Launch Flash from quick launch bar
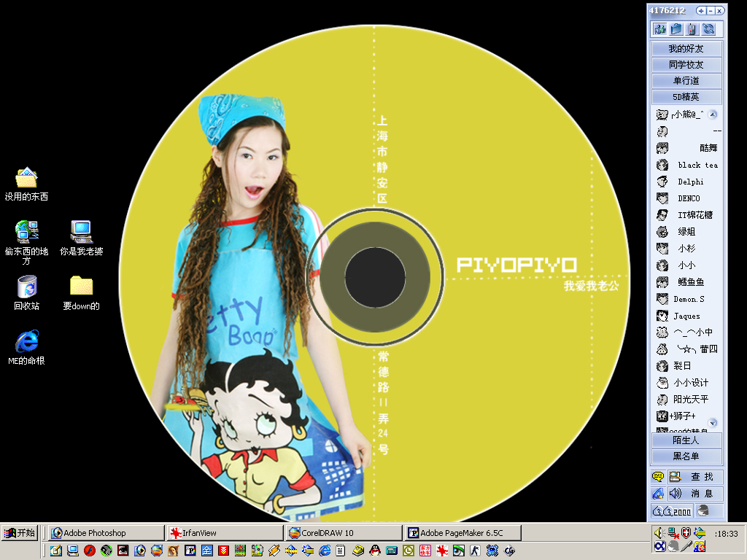The image size is (747, 560). point(90,551)
